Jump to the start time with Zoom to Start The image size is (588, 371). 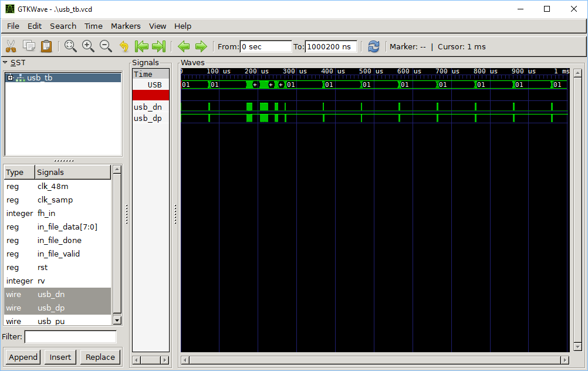[141, 46]
